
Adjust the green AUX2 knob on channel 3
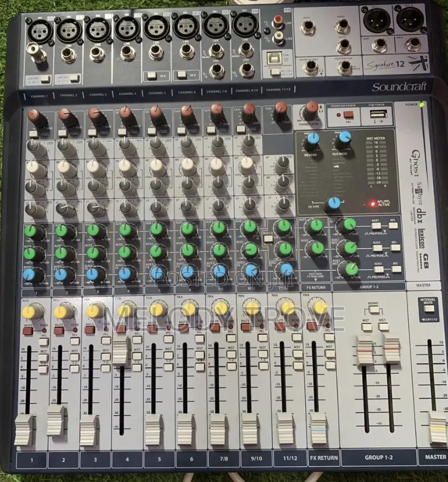pyautogui.click(x=93, y=253)
